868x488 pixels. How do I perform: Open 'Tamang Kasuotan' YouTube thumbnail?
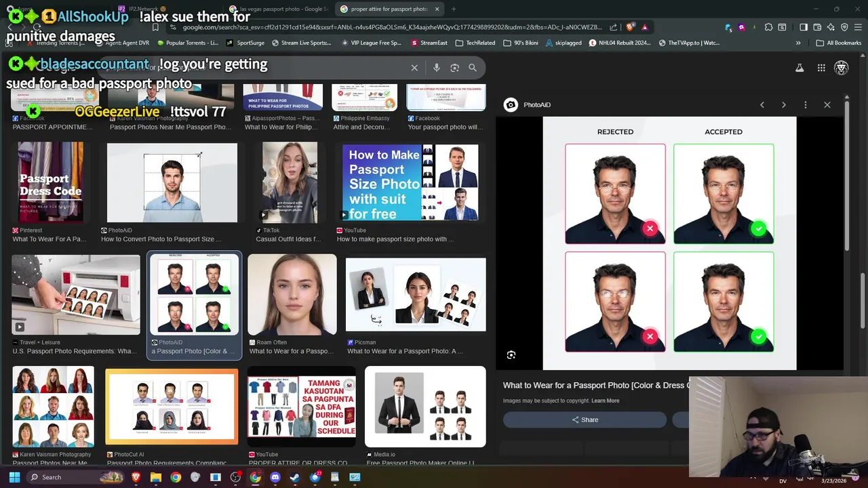coord(302,407)
